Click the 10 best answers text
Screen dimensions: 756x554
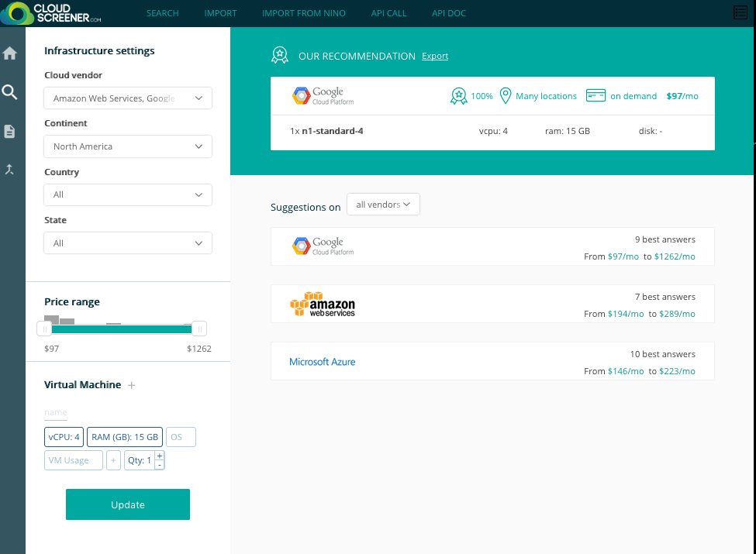pyautogui.click(x=662, y=354)
